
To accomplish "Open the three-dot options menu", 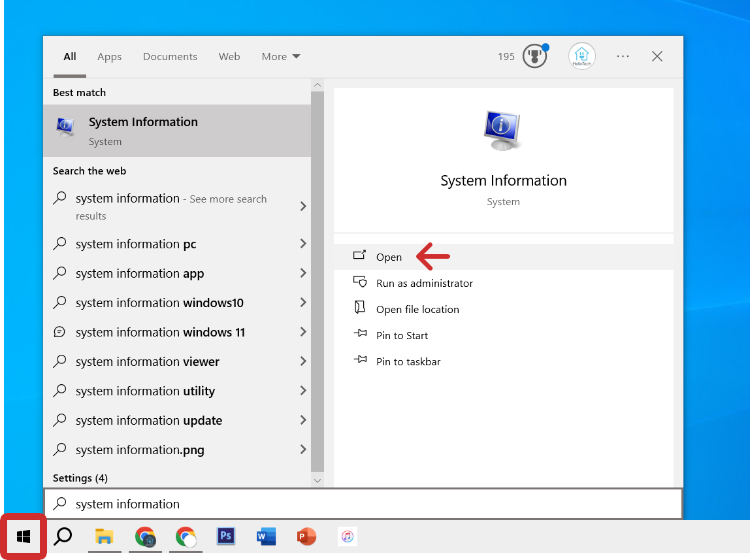I will click(x=623, y=56).
